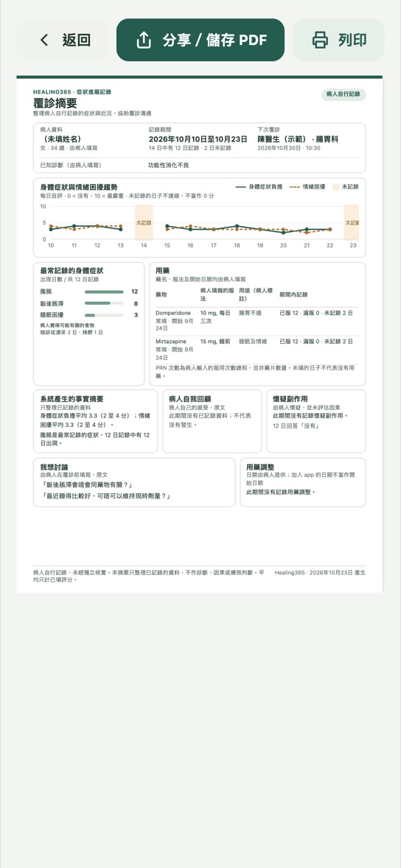Click the 用藥調整 heading
Viewport: 401px width, 868px height.
point(260,467)
